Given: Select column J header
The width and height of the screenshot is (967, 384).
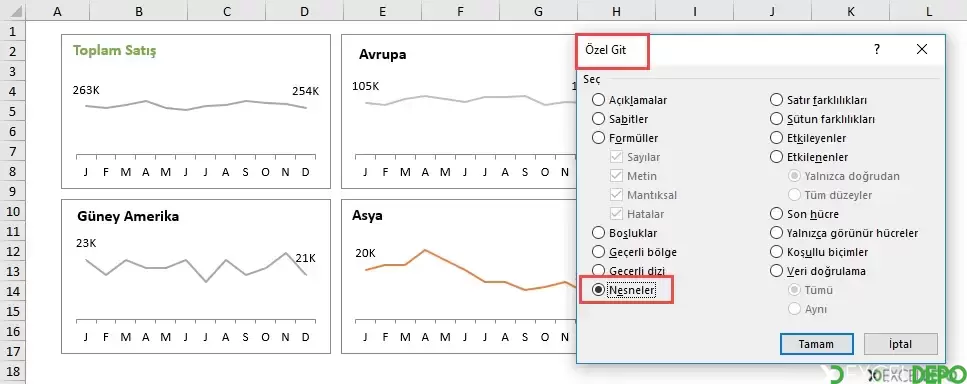Looking at the screenshot, I should [x=773, y=11].
